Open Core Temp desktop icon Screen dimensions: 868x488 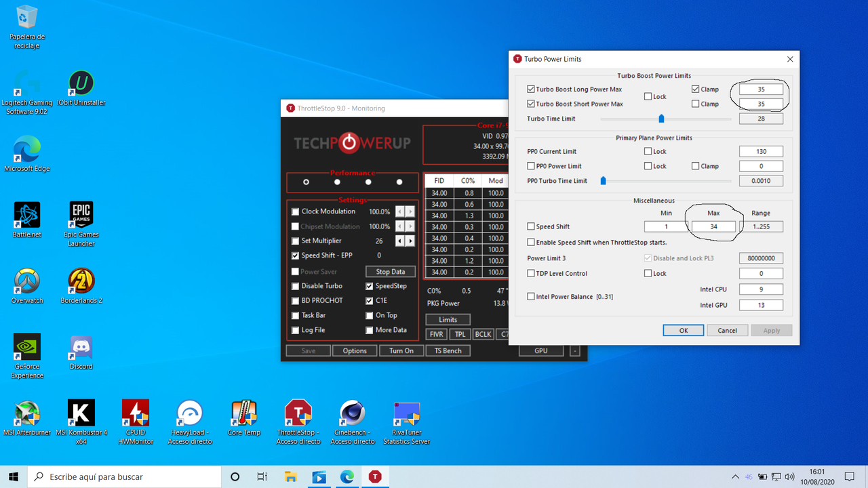coord(244,418)
